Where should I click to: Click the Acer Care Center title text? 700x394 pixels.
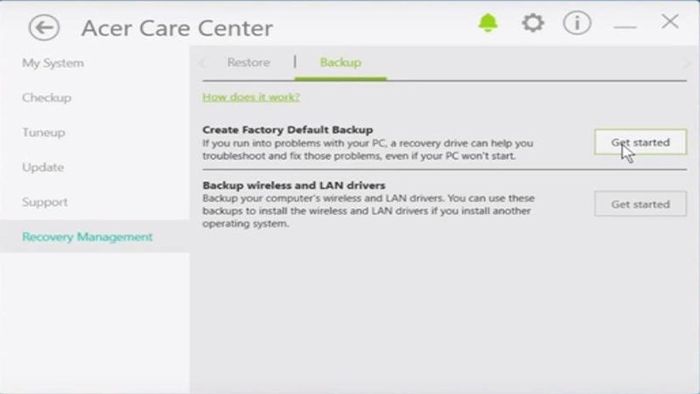[177, 28]
